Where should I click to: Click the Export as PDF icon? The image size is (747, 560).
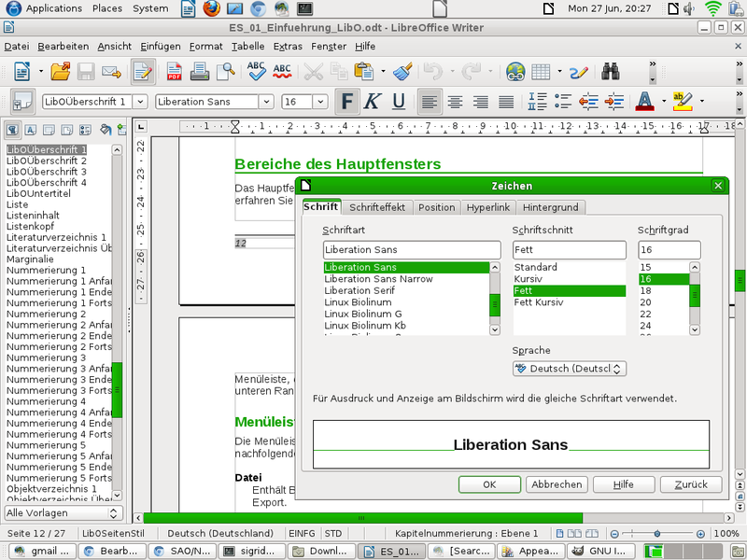pyautogui.click(x=174, y=71)
